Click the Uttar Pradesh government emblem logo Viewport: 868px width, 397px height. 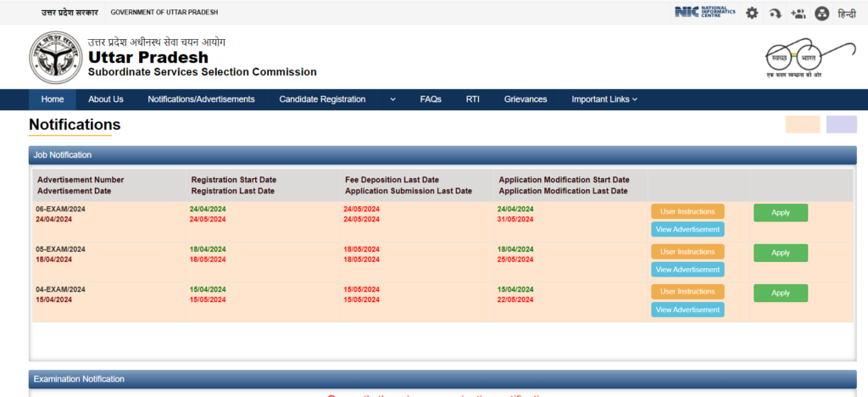[55, 58]
